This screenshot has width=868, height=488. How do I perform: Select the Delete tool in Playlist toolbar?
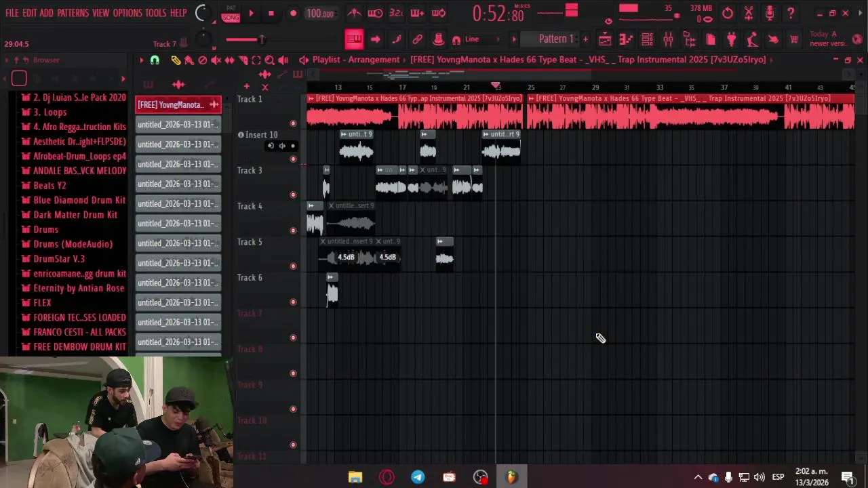[203, 60]
